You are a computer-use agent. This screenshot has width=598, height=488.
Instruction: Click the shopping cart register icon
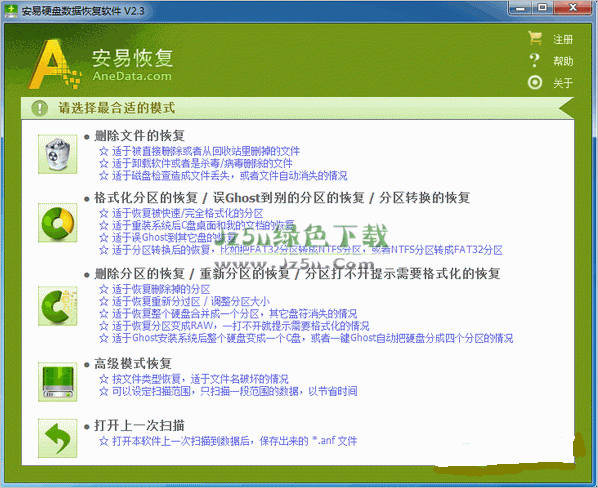[x=535, y=38]
